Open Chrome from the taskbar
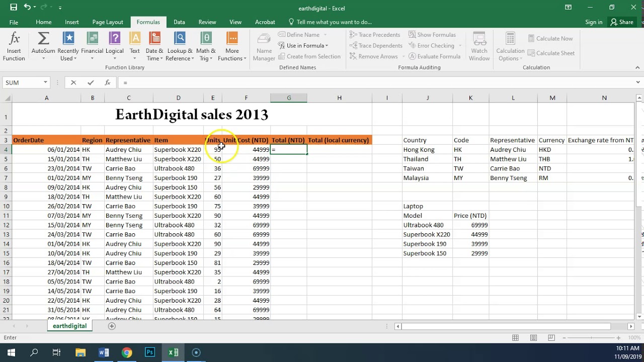 pos(127,352)
